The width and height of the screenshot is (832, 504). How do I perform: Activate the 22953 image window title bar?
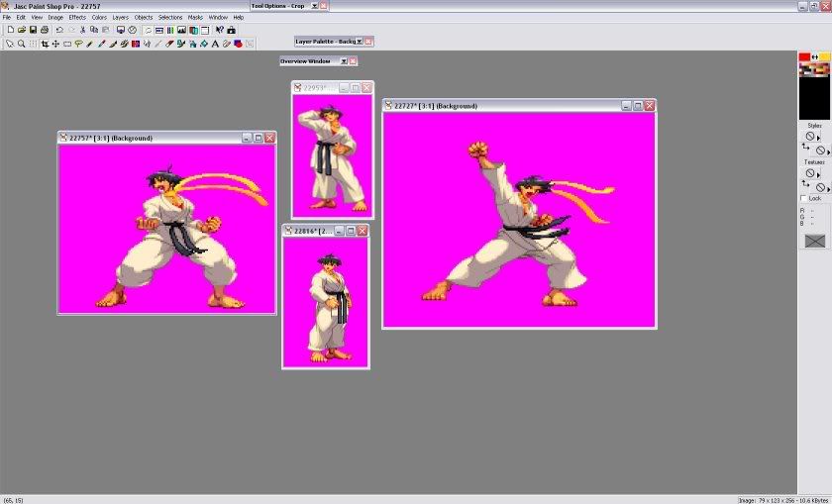click(x=332, y=87)
